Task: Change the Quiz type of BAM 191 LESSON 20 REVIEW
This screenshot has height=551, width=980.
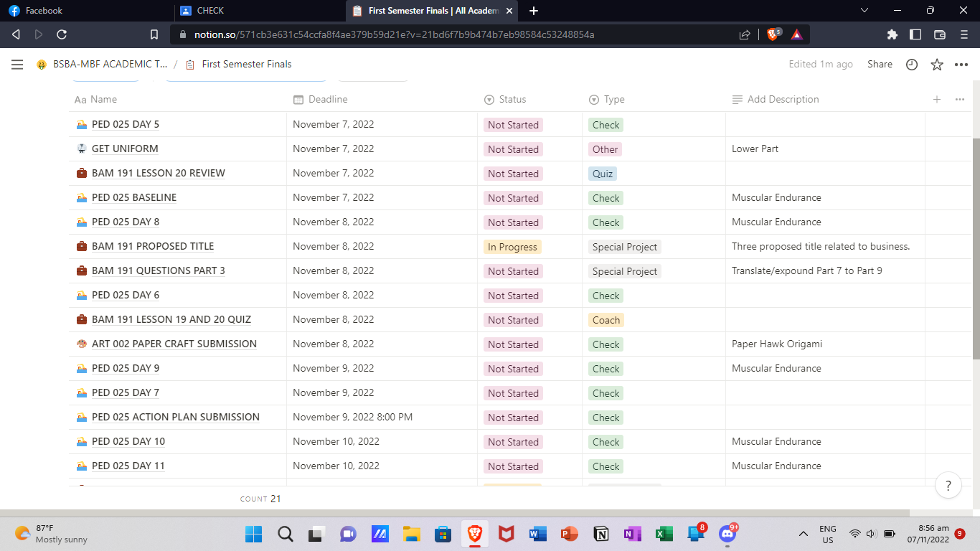Action: [x=602, y=174]
